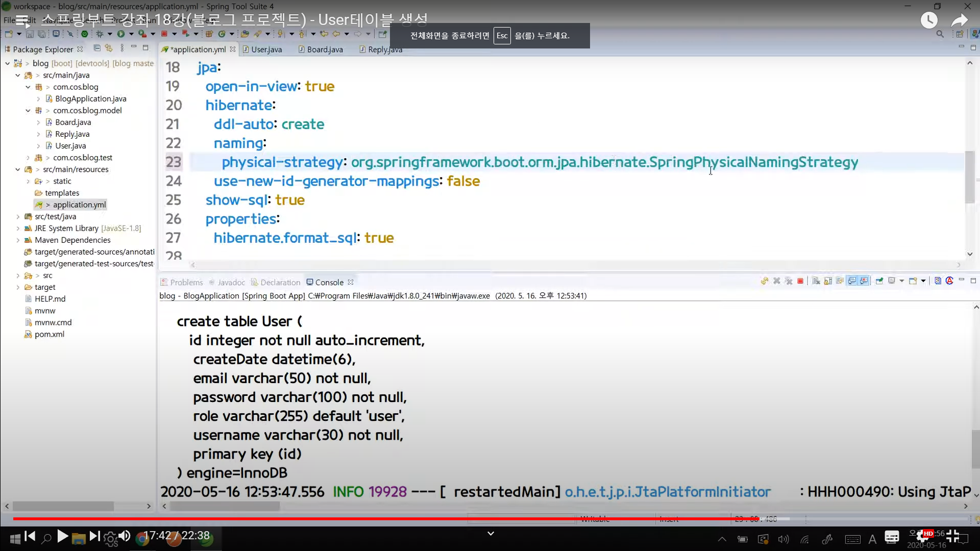Click the red Stop toolbar icon
Image resolution: width=980 pixels, height=551 pixels.
tap(164, 34)
